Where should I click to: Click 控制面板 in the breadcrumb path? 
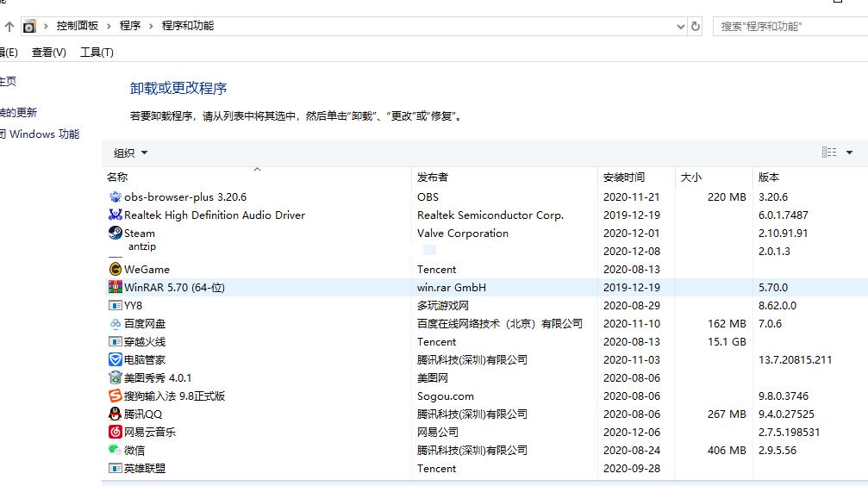(x=78, y=26)
